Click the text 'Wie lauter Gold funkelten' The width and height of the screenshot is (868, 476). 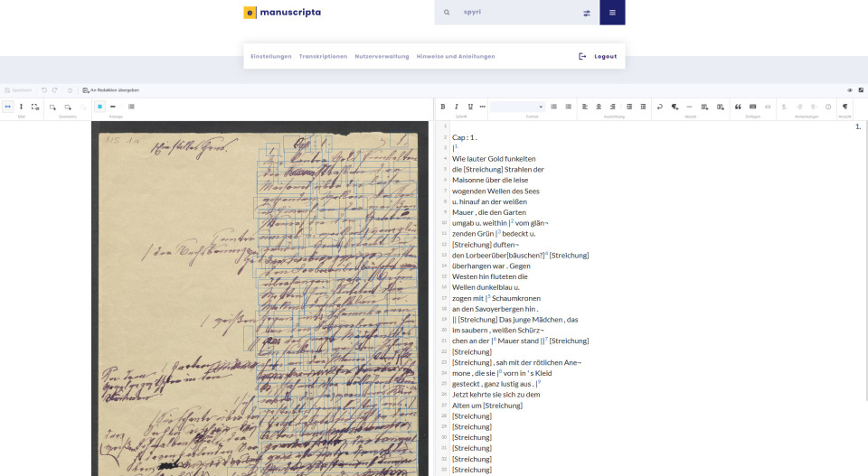[494, 159]
